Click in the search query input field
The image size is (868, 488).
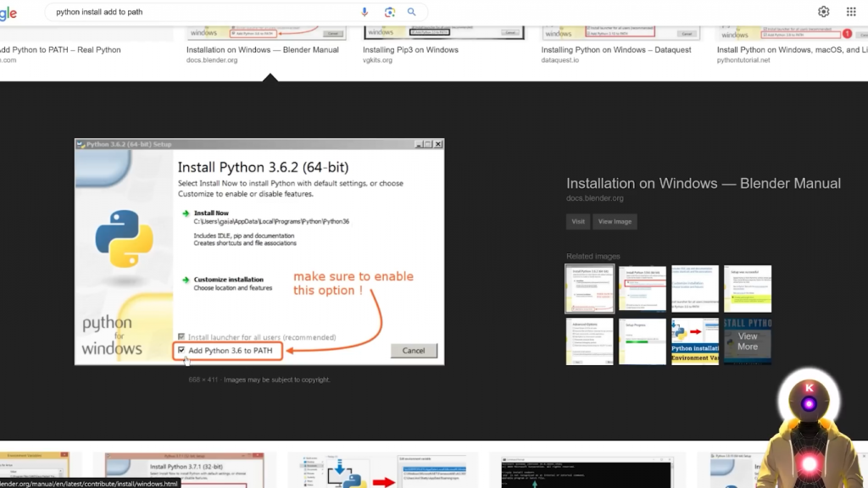(203, 12)
